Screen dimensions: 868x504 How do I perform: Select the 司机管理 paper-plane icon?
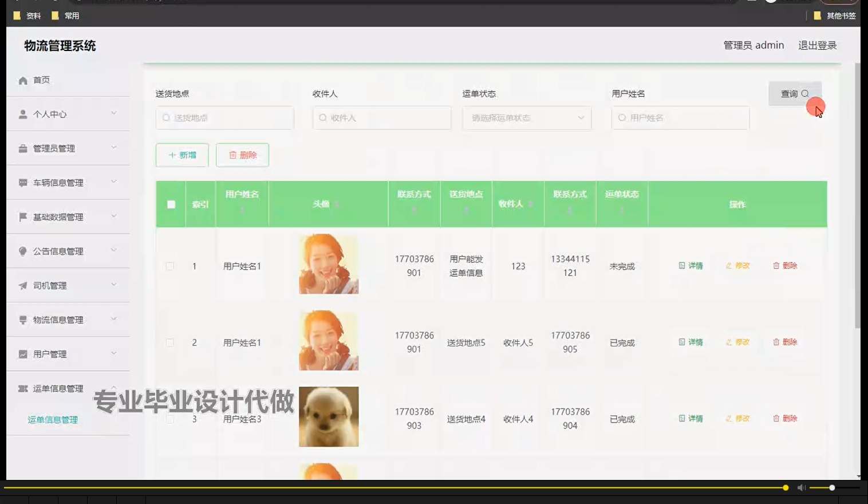[x=23, y=285]
